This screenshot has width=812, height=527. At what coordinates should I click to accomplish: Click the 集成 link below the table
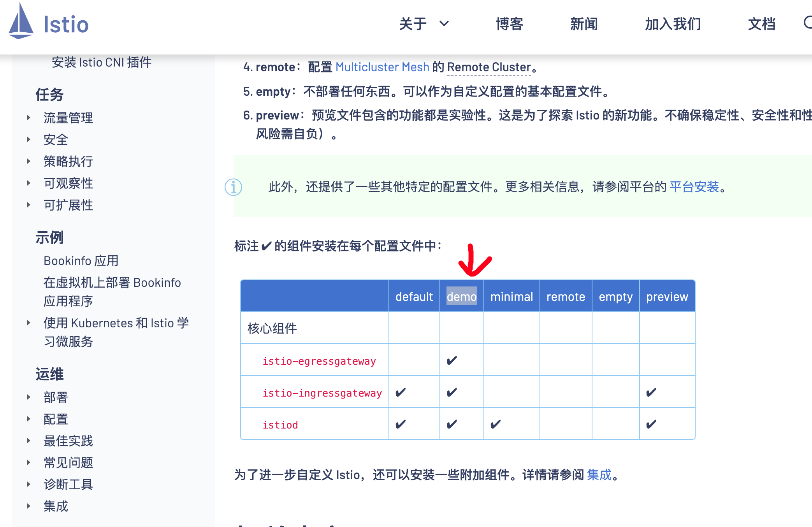coord(599,475)
